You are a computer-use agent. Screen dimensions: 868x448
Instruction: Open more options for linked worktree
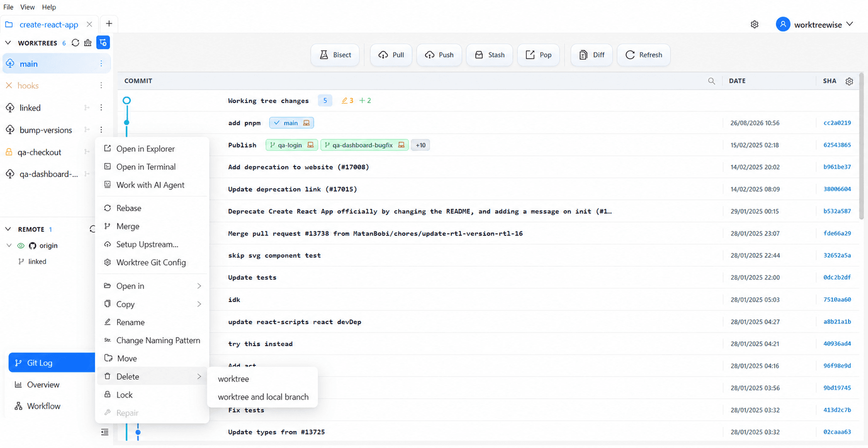point(101,107)
